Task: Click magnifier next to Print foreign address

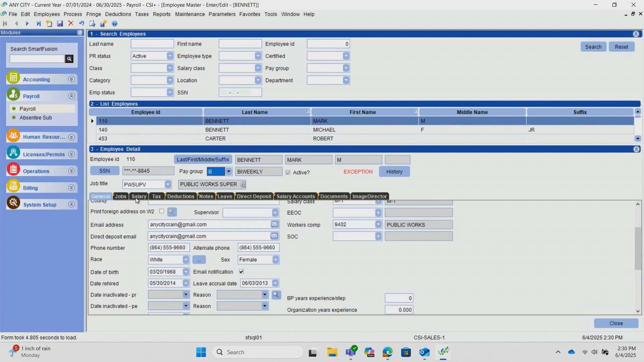Action: coord(172,212)
